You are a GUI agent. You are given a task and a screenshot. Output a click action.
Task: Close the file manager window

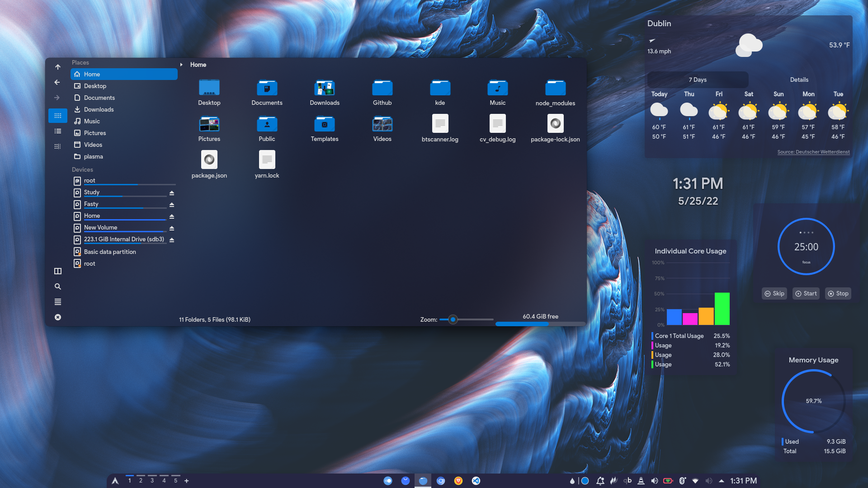tap(58, 317)
